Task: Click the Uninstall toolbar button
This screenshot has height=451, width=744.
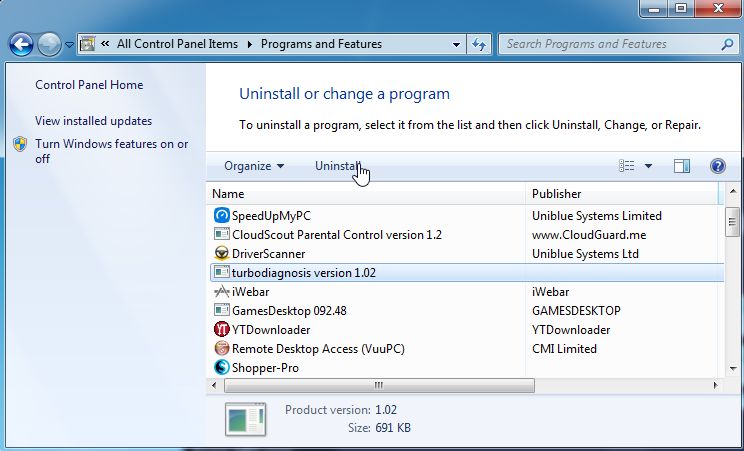Action: click(x=337, y=166)
